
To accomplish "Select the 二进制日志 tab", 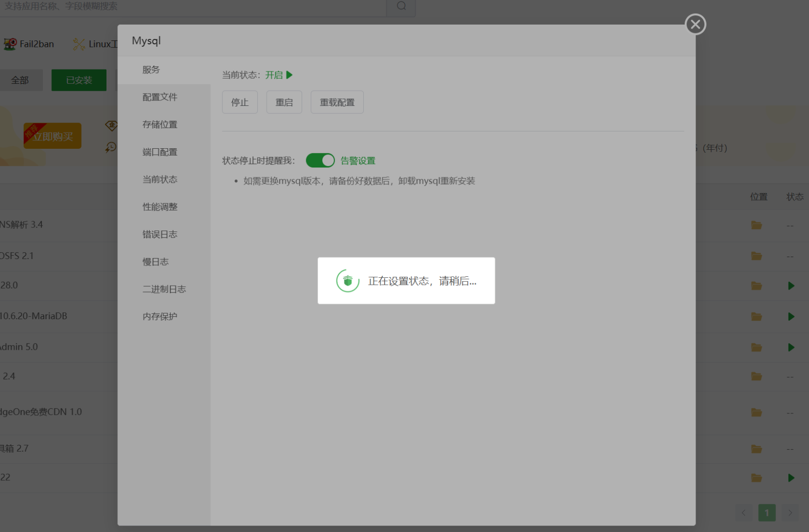I will coord(164,289).
